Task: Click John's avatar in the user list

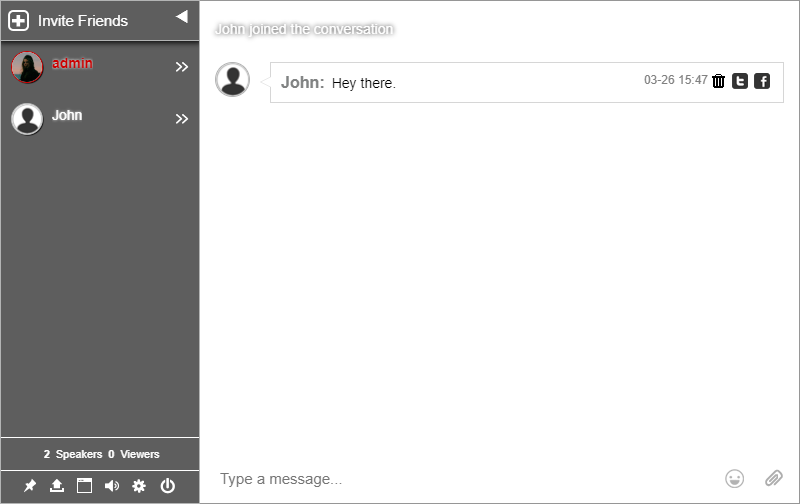Action: (27, 119)
